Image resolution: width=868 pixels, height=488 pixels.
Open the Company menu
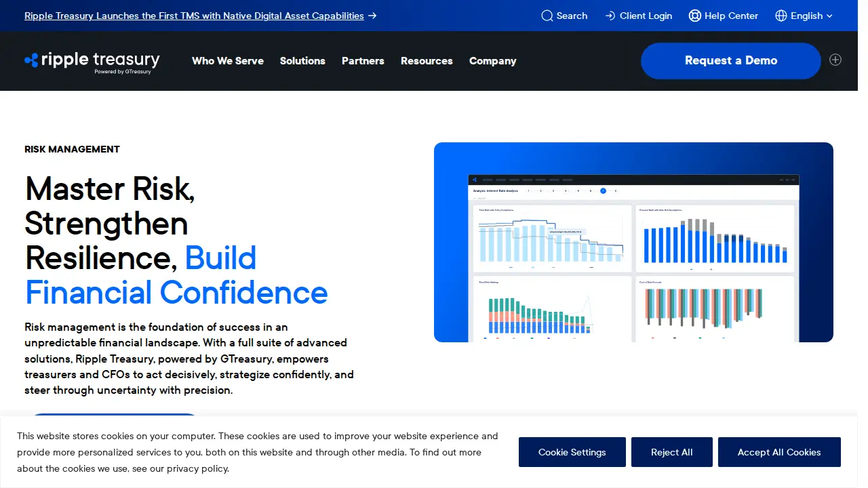coord(493,61)
